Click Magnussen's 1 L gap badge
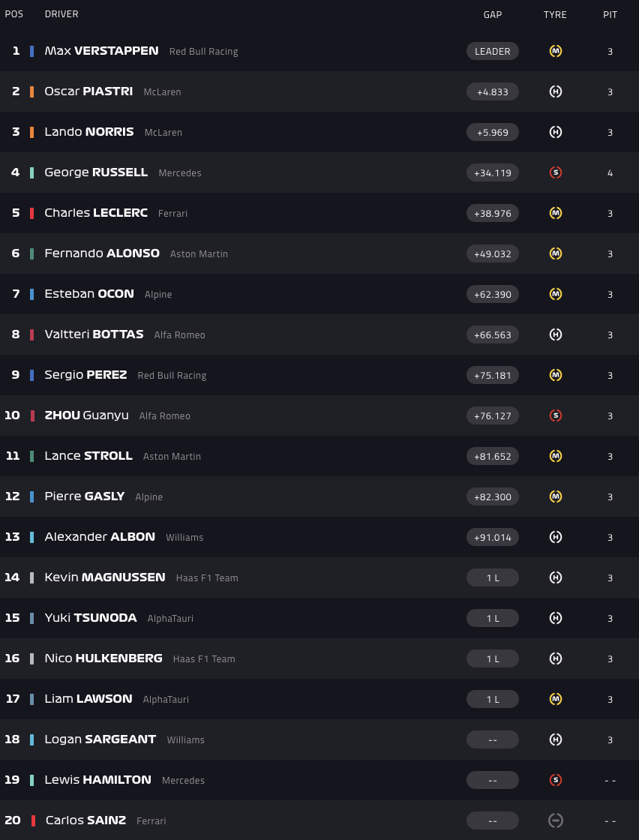639x840 pixels. [493, 577]
